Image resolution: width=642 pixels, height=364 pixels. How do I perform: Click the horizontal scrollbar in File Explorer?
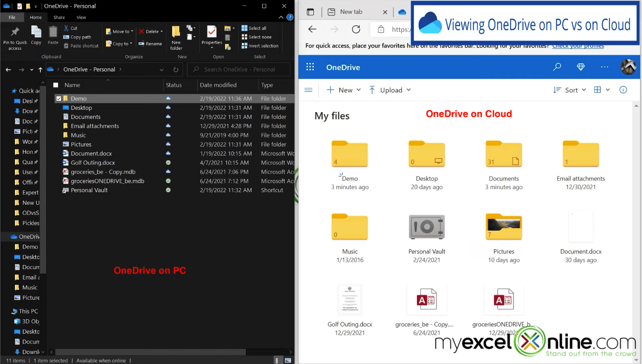pos(151,352)
